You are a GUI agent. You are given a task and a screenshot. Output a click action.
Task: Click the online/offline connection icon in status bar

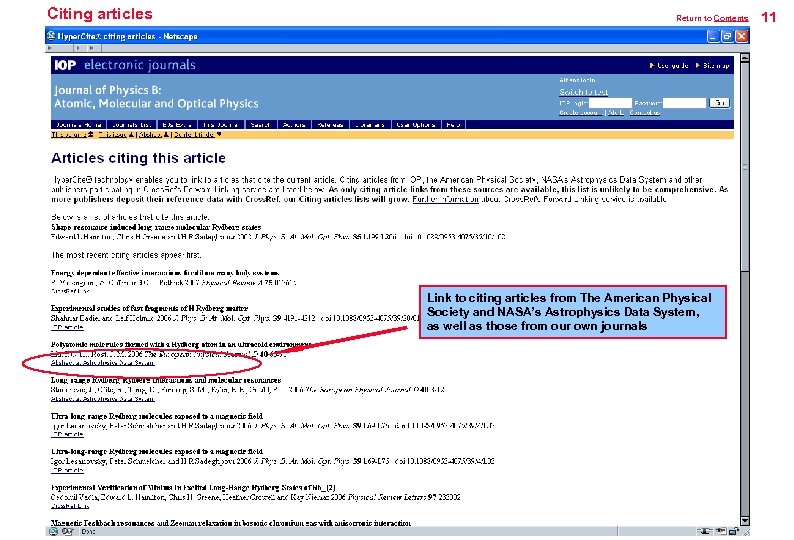coord(704,531)
